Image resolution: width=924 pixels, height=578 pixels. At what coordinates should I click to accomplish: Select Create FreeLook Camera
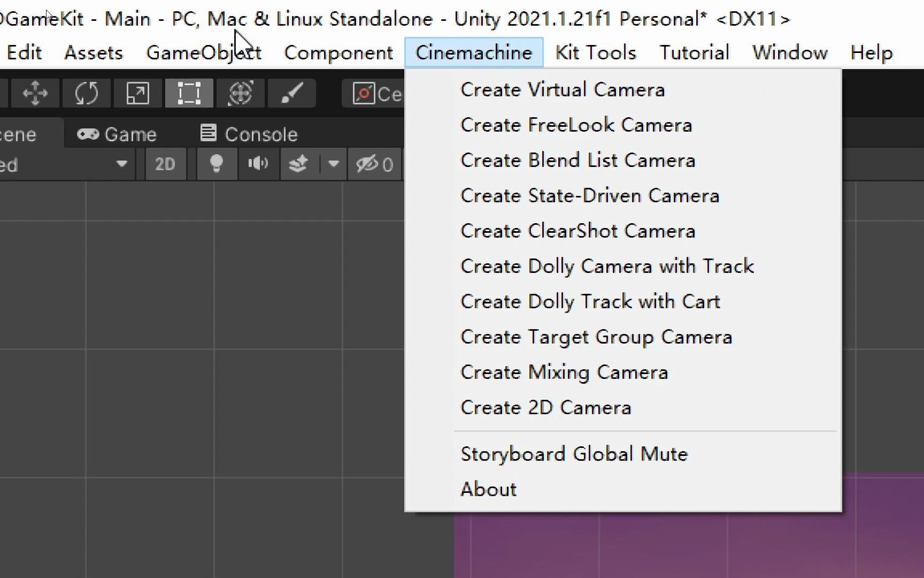(x=576, y=125)
